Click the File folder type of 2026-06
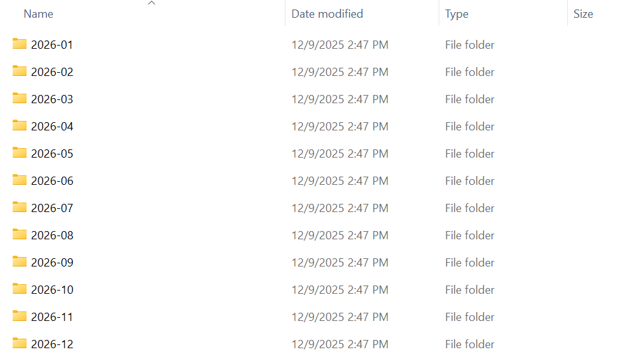 click(470, 181)
